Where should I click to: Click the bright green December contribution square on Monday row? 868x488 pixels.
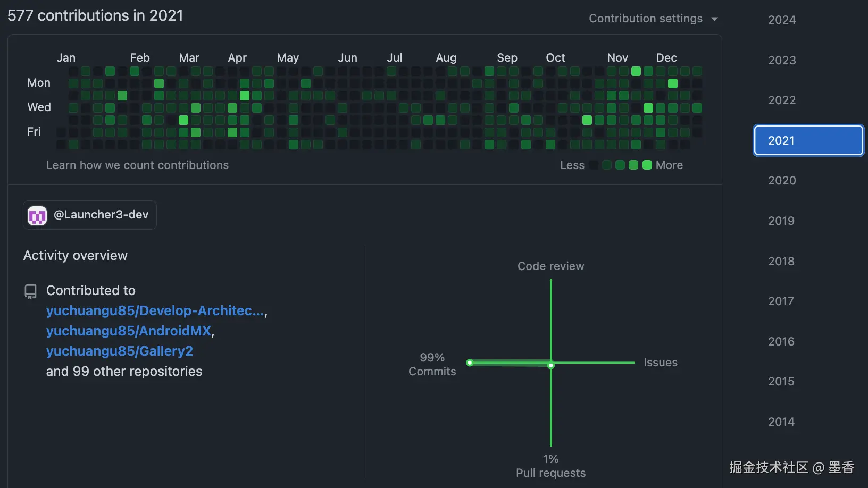672,83
